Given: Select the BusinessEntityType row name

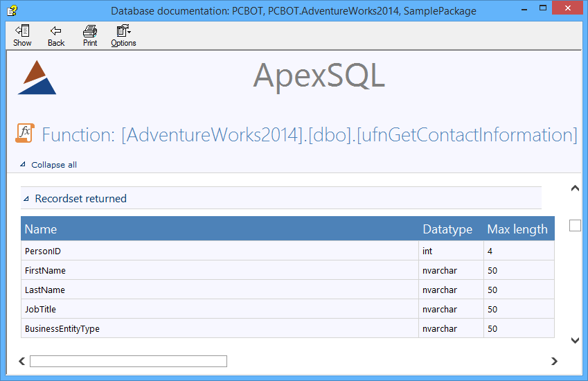Looking at the screenshot, I should tap(62, 329).
